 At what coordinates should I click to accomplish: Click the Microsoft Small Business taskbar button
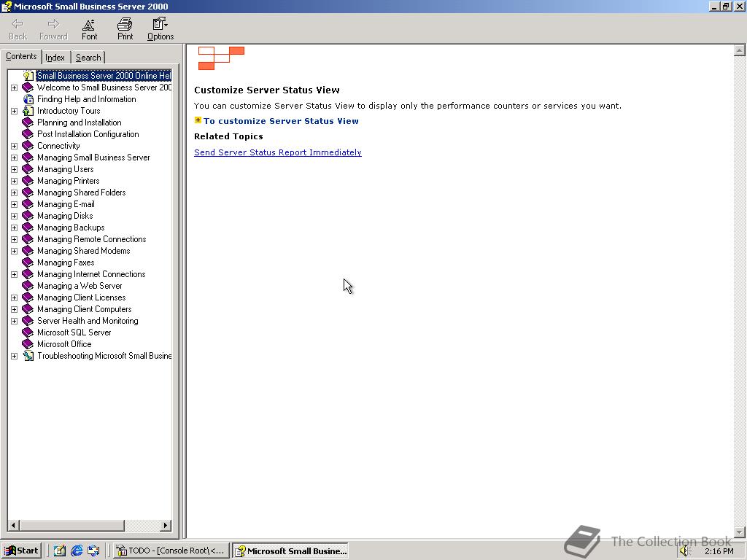290,551
